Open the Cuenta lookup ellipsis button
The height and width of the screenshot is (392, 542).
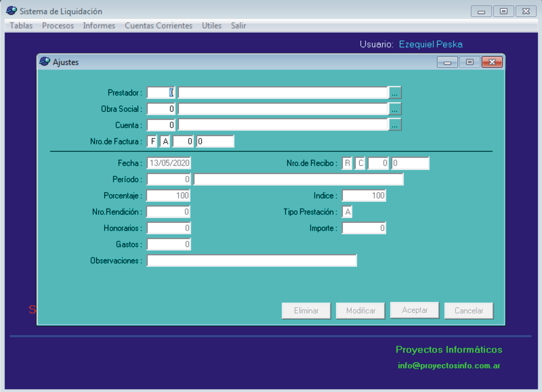(395, 124)
